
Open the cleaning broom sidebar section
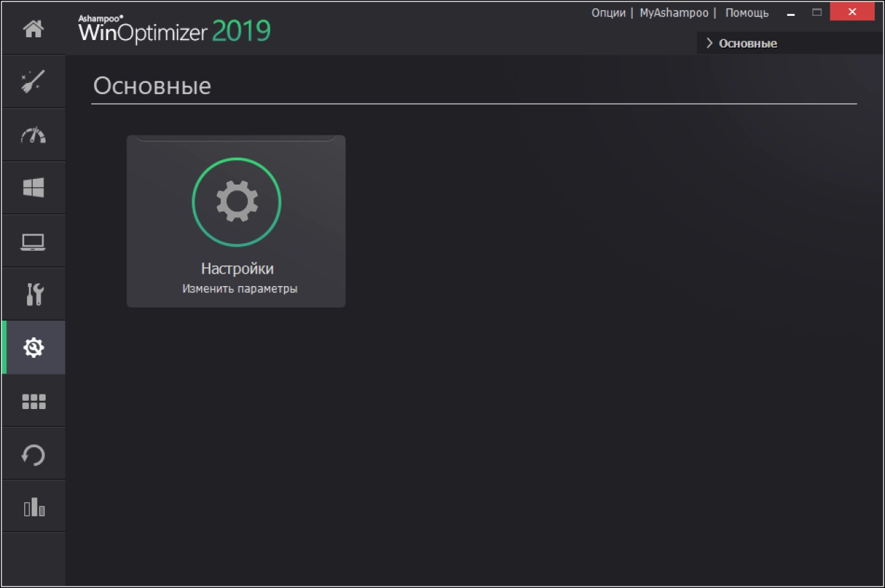(x=33, y=82)
